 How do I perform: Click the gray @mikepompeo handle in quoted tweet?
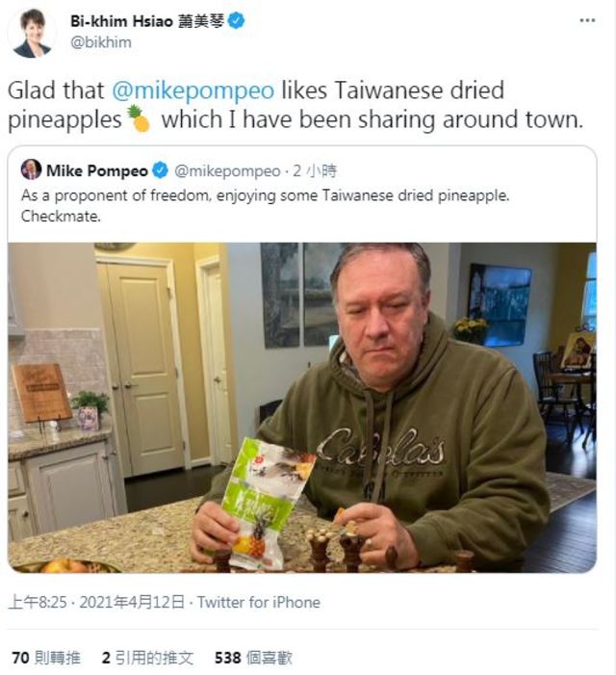[x=227, y=171]
